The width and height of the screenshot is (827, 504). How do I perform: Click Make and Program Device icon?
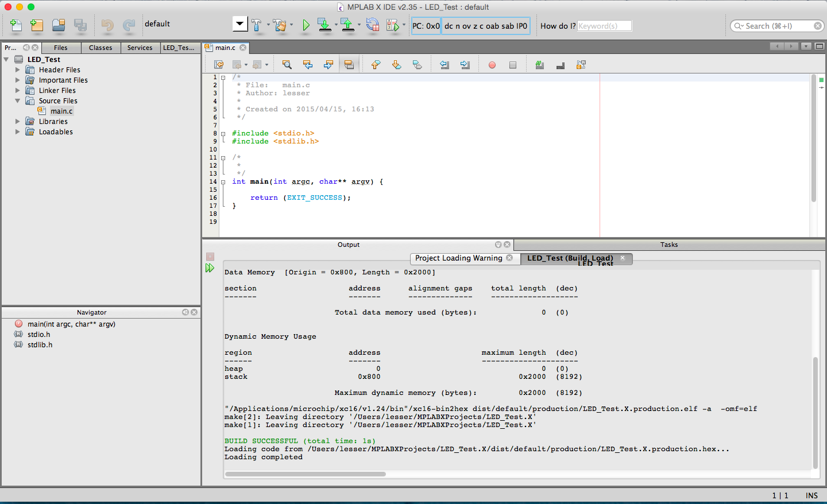tap(323, 25)
